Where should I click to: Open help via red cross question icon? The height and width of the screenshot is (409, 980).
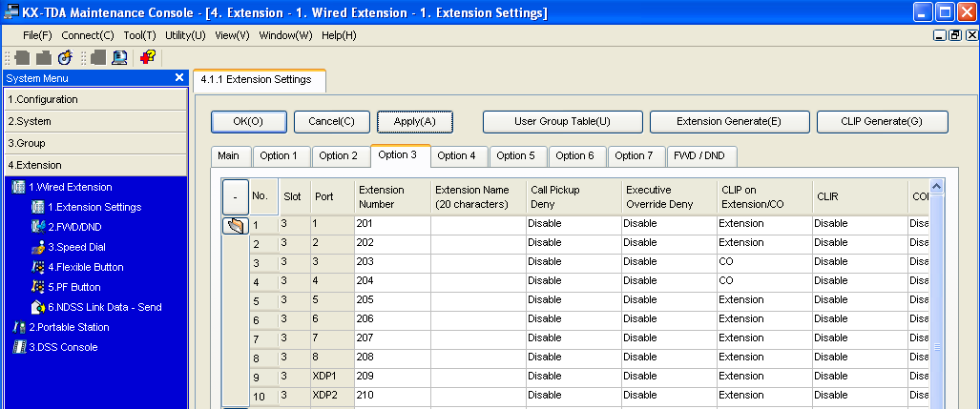tap(148, 57)
